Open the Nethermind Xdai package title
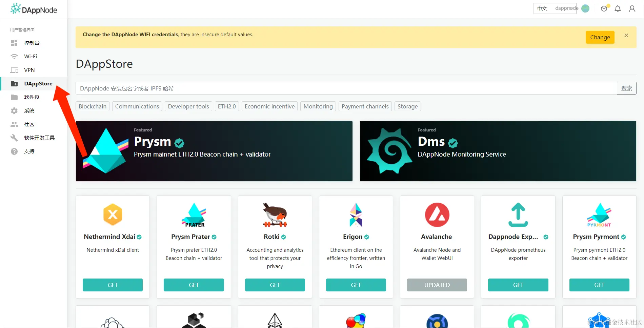 coord(109,237)
